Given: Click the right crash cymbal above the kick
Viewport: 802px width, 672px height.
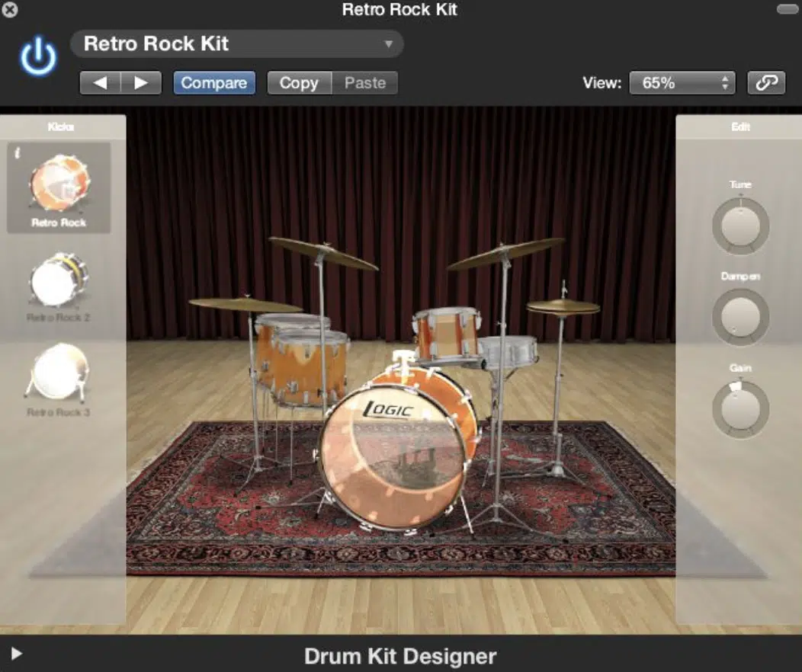Looking at the screenshot, I should click(x=506, y=252).
